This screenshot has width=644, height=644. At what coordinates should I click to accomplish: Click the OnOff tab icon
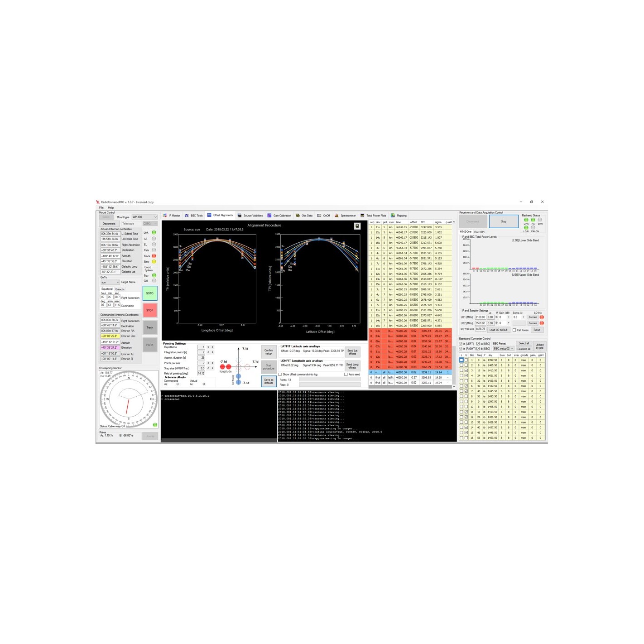(x=319, y=216)
